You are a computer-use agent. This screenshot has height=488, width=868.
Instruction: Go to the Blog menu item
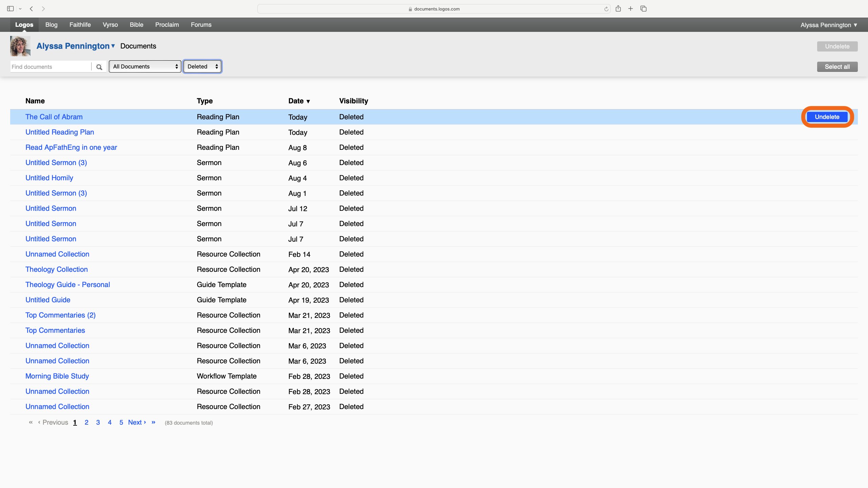point(51,25)
